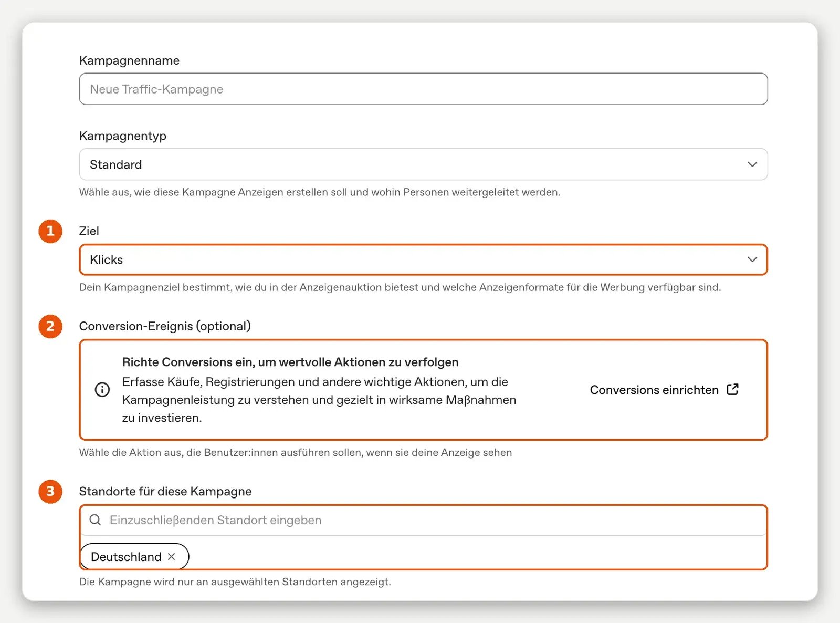
Task: Open the Conversions einrichten link
Action: 664,390
